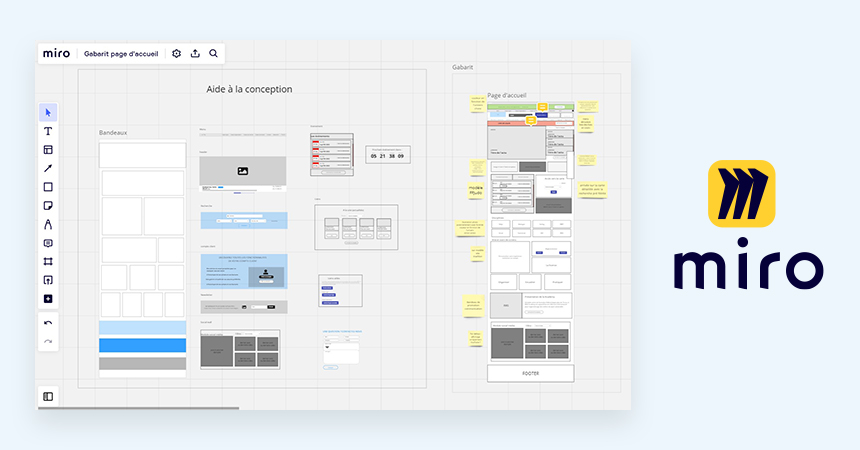The width and height of the screenshot is (860, 450).
Task: Click the miro logo in top bar
Action: click(x=56, y=53)
